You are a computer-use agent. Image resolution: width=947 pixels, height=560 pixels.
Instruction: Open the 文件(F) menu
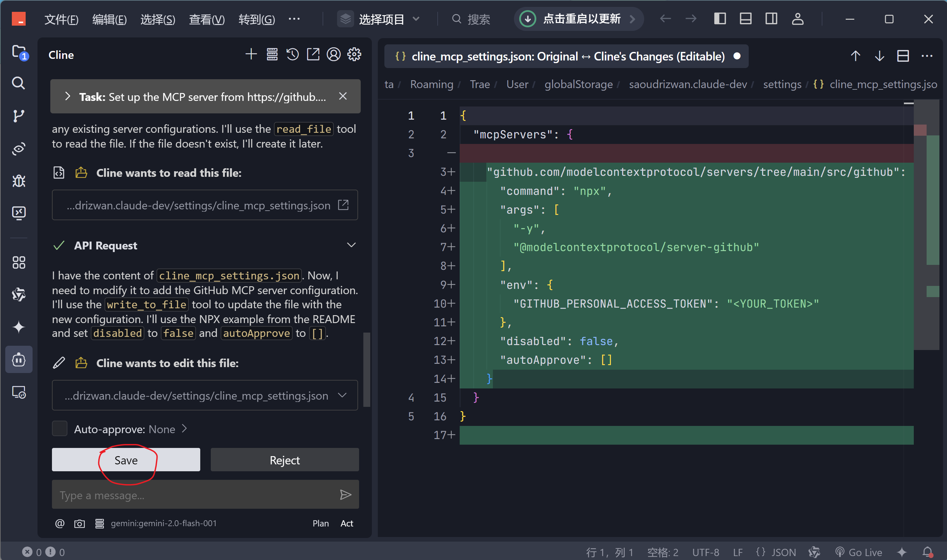pyautogui.click(x=61, y=19)
